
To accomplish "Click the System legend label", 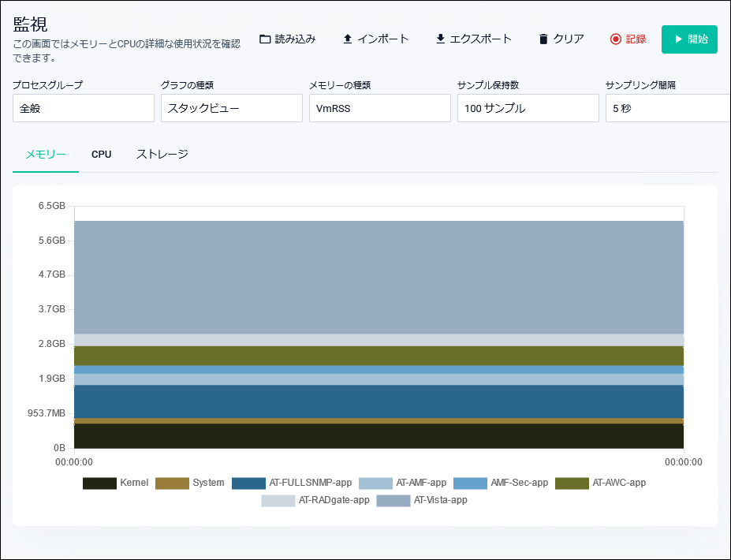I will click(208, 483).
